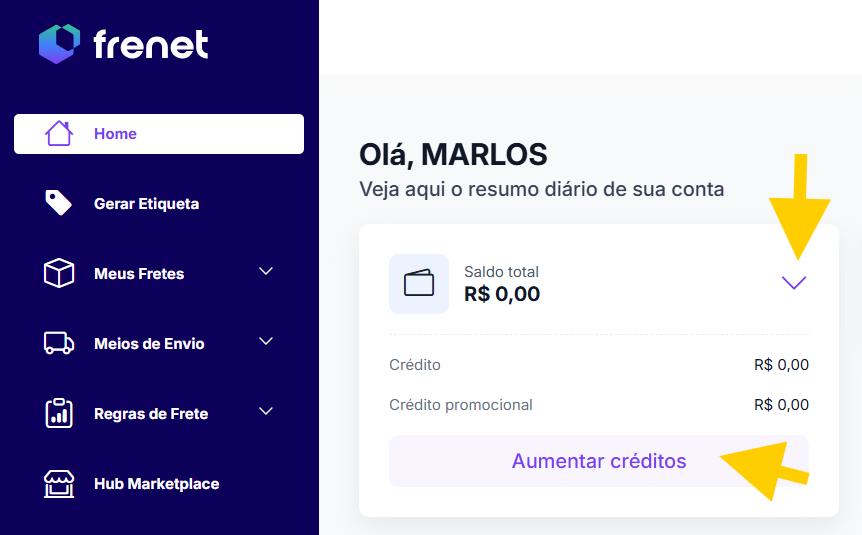Collapse the Saldo total balance card

coord(794,283)
